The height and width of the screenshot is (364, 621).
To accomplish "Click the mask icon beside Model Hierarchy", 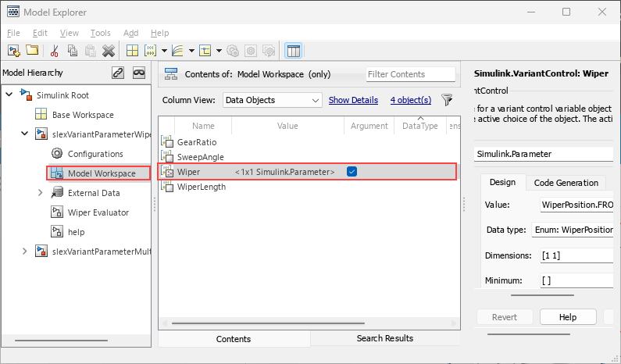I will pos(139,73).
